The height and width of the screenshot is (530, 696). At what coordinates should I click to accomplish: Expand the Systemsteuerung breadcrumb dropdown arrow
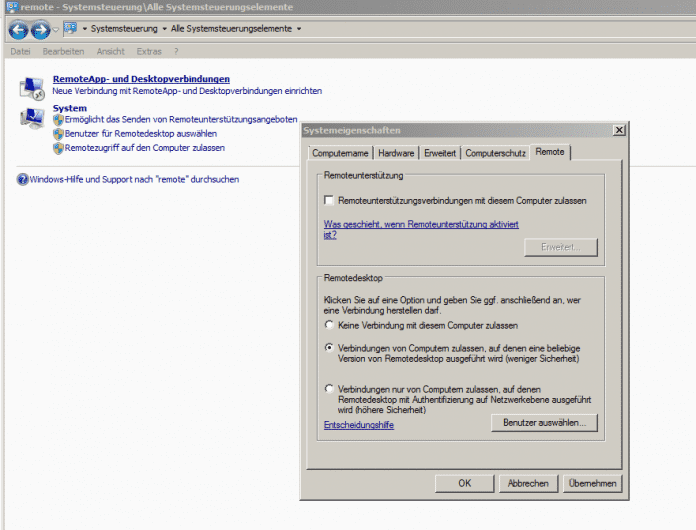tap(165, 29)
